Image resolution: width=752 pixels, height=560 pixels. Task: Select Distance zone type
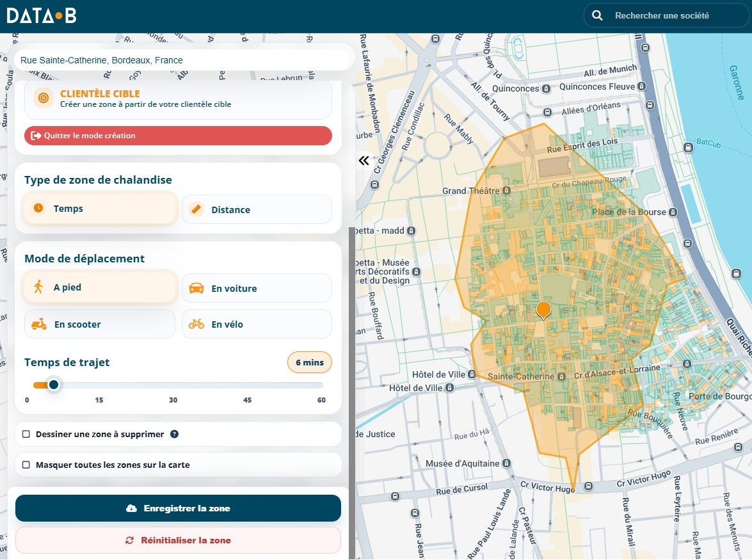[x=257, y=209]
